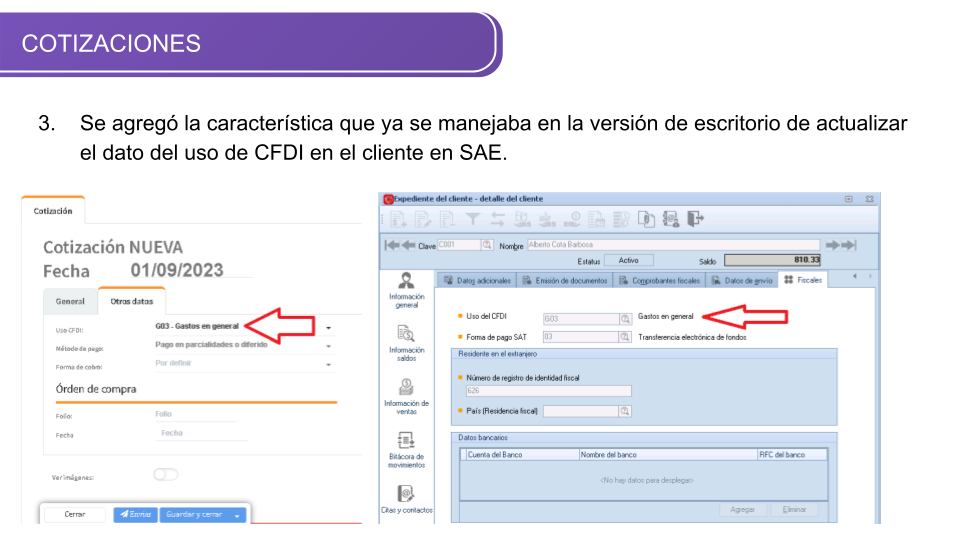
Task: Click lookup icon beside Forma de pago SAT
Action: click(x=625, y=337)
